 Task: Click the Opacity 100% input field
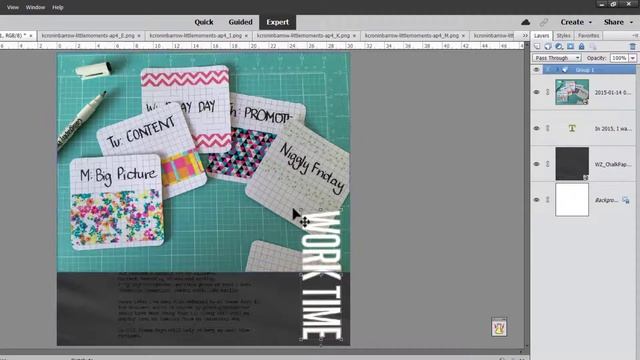click(619, 58)
